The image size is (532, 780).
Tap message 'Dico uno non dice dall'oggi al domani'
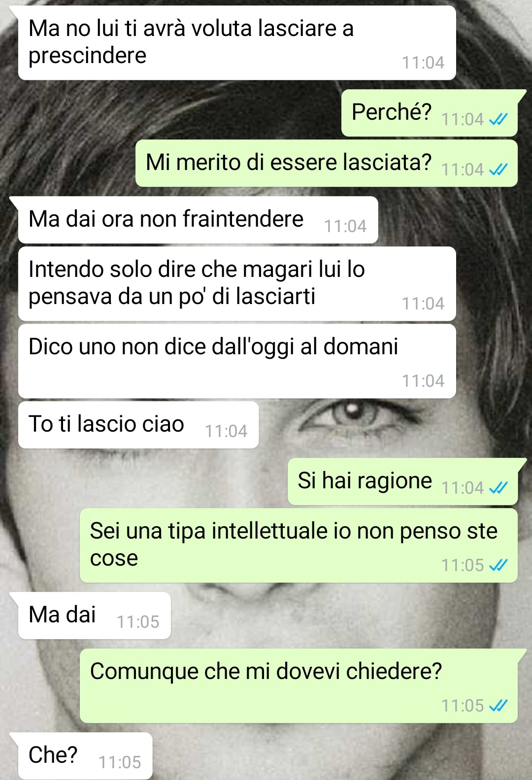pyautogui.click(x=237, y=361)
